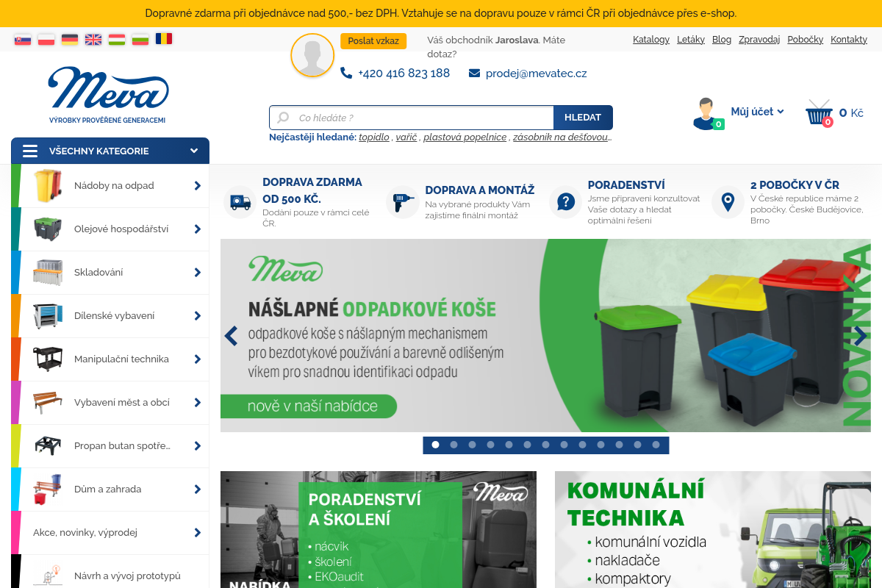Open the shopping basket icon

[819, 112]
